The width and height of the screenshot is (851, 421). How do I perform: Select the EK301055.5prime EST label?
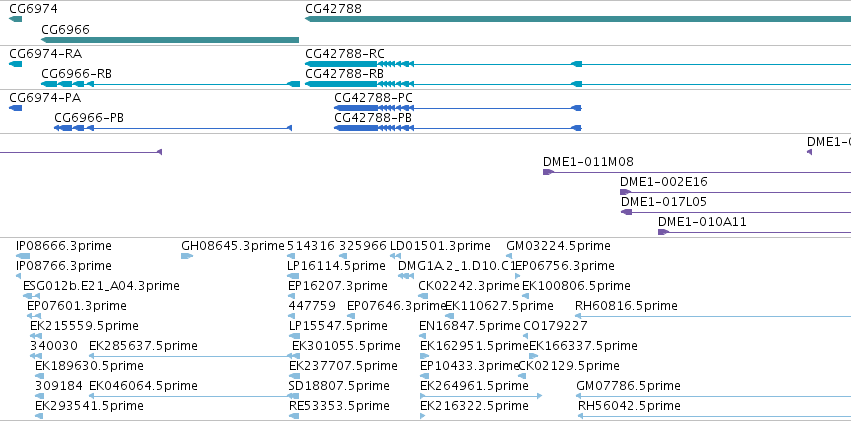tap(346, 346)
